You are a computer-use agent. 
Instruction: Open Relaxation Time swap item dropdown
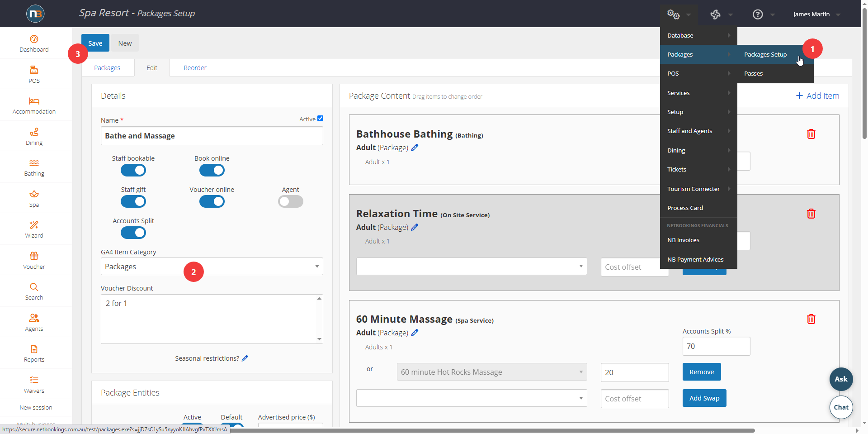[x=472, y=267]
